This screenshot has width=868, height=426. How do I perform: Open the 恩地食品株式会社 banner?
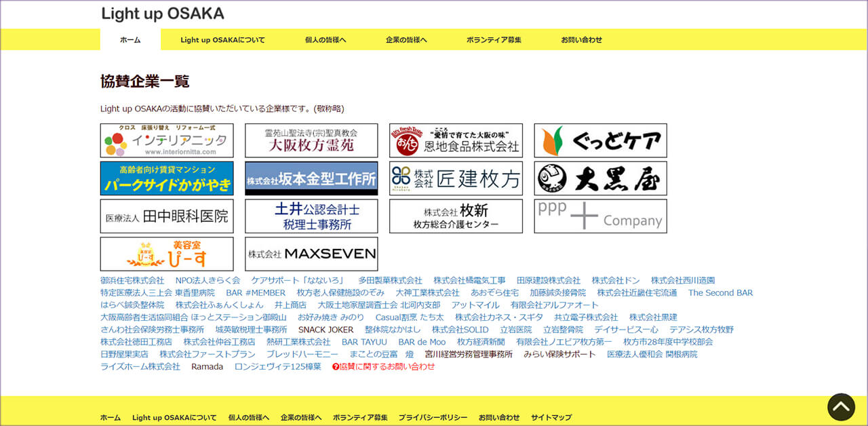coord(456,140)
